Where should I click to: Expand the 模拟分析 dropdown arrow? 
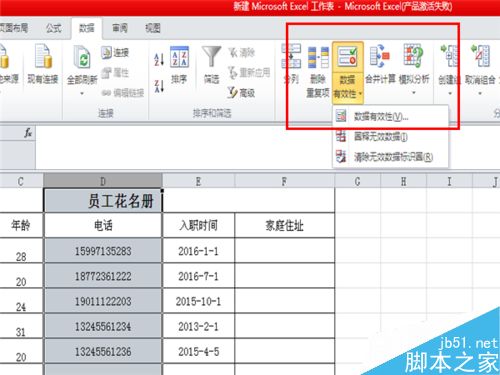coord(414,93)
